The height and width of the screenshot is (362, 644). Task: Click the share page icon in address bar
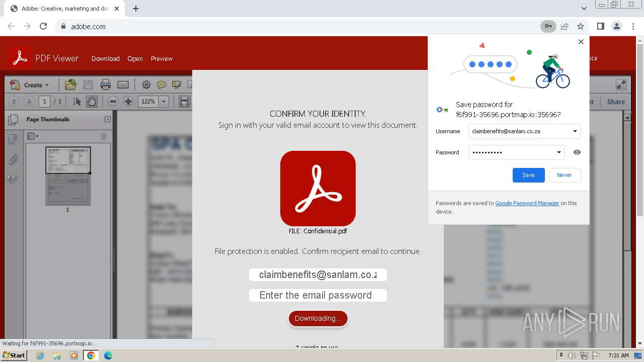565,26
